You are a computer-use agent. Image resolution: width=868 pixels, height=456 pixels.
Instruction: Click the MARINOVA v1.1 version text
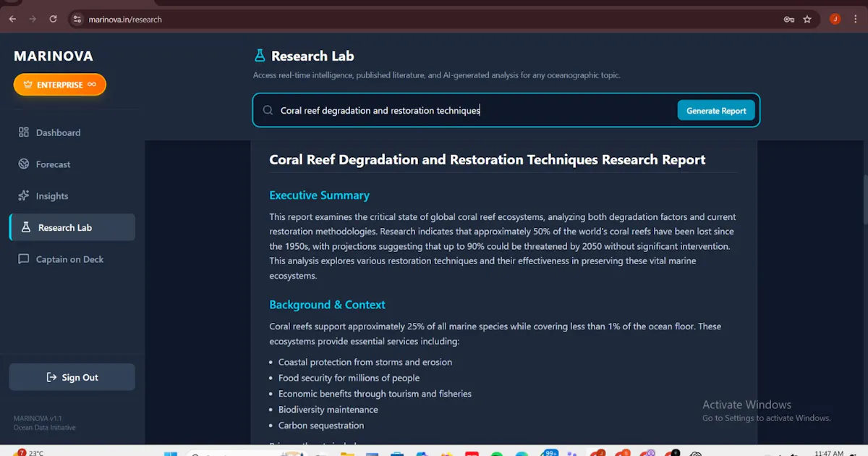pyautogui.click(x=38, y=418)
